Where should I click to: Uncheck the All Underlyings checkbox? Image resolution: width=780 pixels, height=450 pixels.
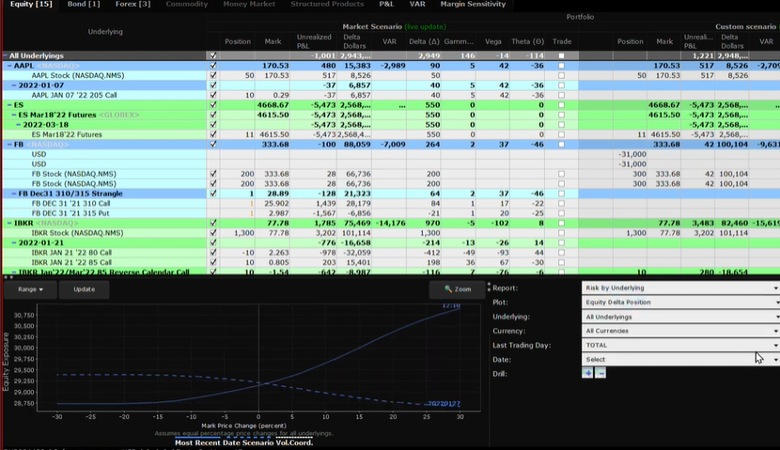pos(212,56)
